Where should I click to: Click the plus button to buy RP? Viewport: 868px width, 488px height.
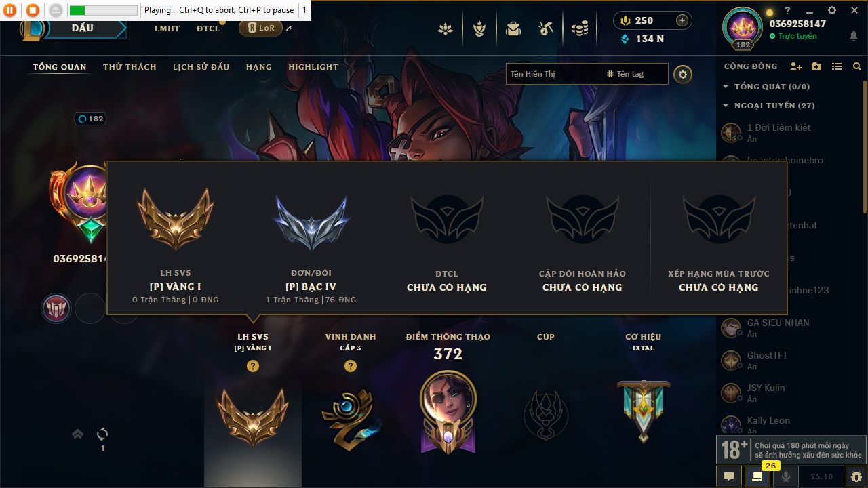click(x=682, y=20)
